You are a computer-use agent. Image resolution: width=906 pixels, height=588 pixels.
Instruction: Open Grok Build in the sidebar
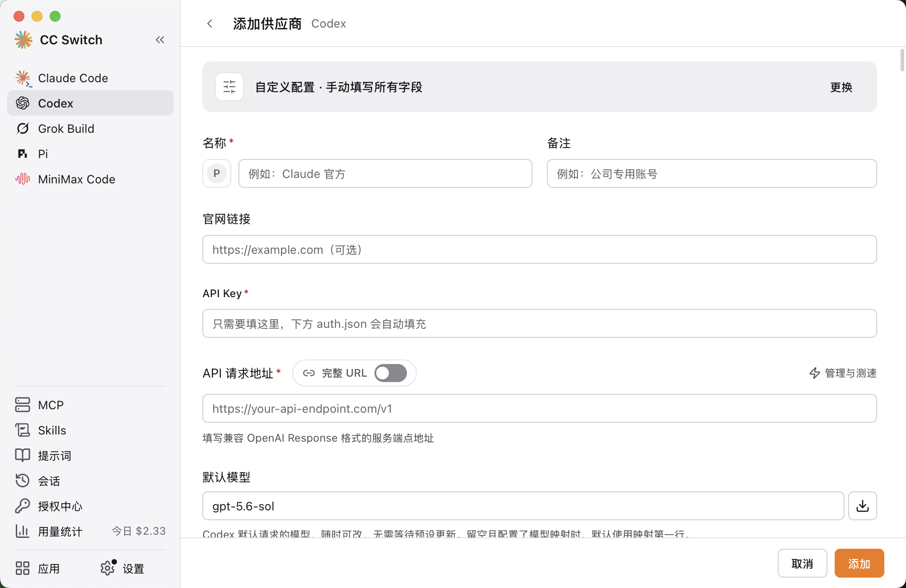(x=90, y=129)
